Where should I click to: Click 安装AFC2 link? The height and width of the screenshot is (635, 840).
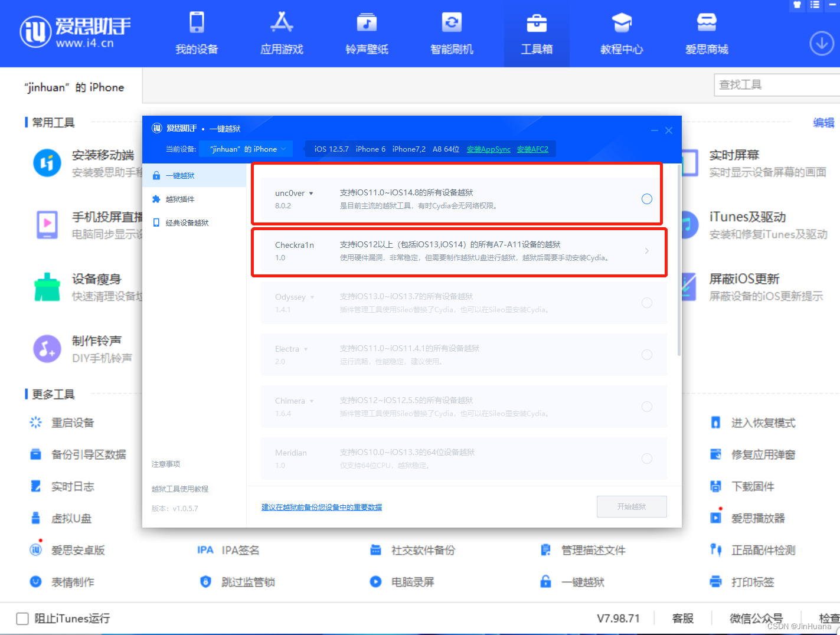tap(532, 149)
